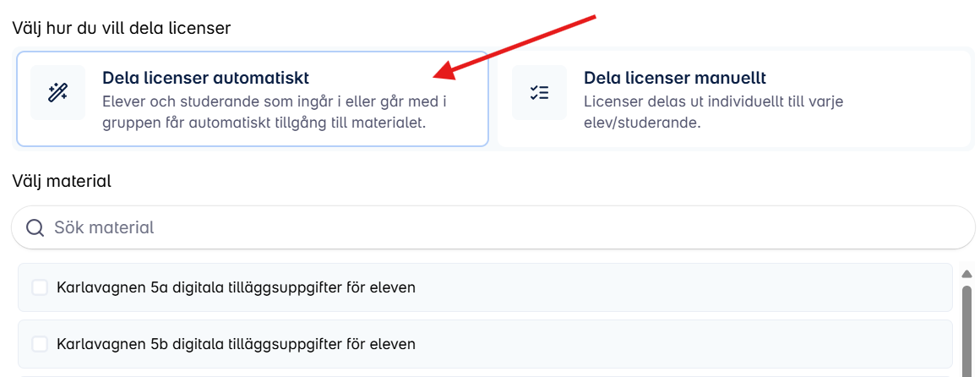Image resolution: width=980 pixels, height=377 pixels.
Task: Click the text "gruppen får automatiskt tillgång till materialet"
Action: 264,123
